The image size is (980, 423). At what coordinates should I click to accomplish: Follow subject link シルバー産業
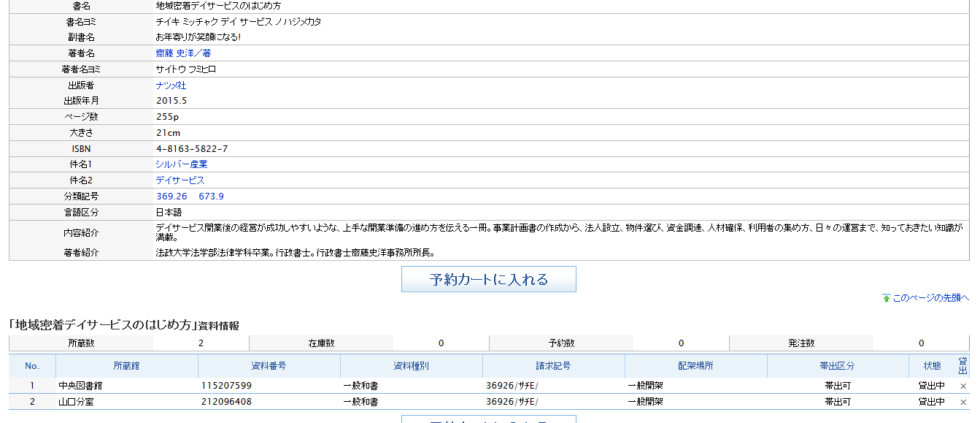181,164
